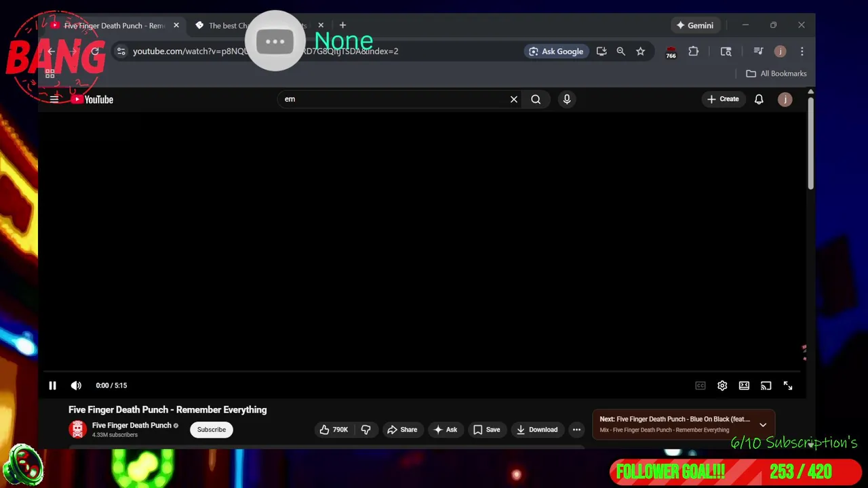Cast video with Play on TV icon
868x488 pixels.
click(766, 386)
